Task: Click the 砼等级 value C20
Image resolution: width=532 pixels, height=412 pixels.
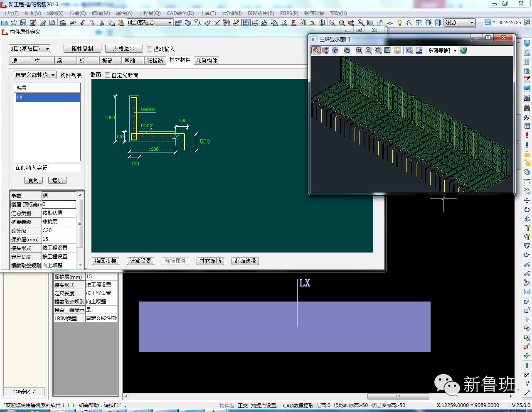Action: (59, 231)
